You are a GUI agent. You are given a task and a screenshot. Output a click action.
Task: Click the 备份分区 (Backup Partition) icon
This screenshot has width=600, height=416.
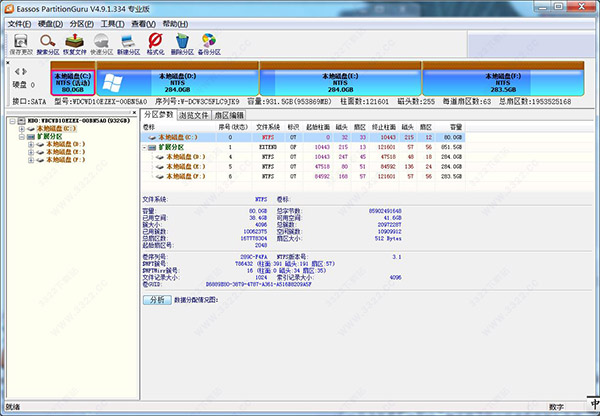211,41
